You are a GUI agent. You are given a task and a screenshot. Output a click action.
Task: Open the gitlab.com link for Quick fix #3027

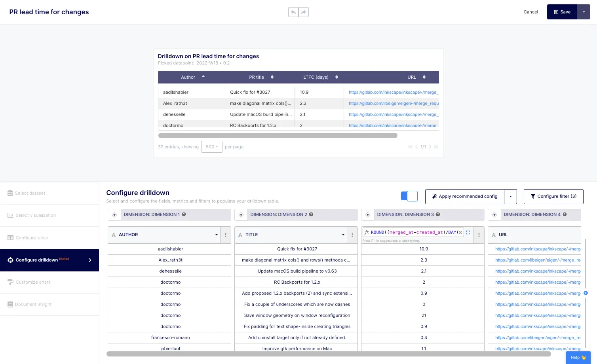point(393,92)
